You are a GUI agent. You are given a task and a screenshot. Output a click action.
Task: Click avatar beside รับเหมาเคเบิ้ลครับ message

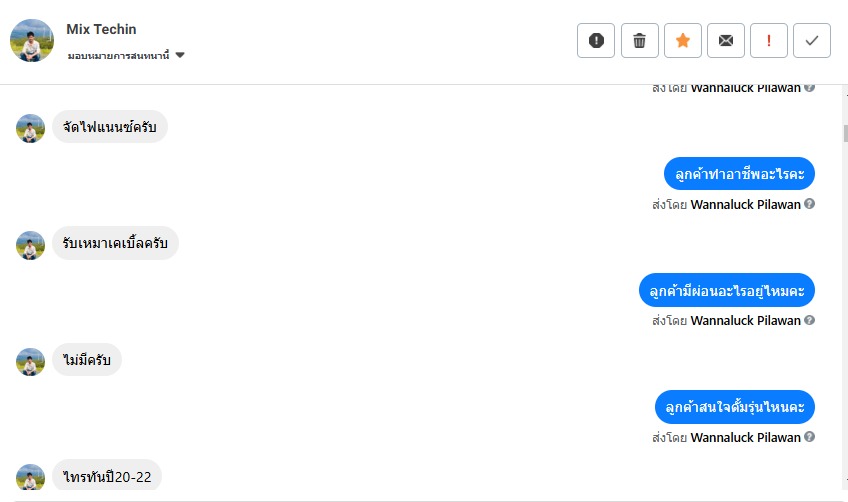coord(31,245)
